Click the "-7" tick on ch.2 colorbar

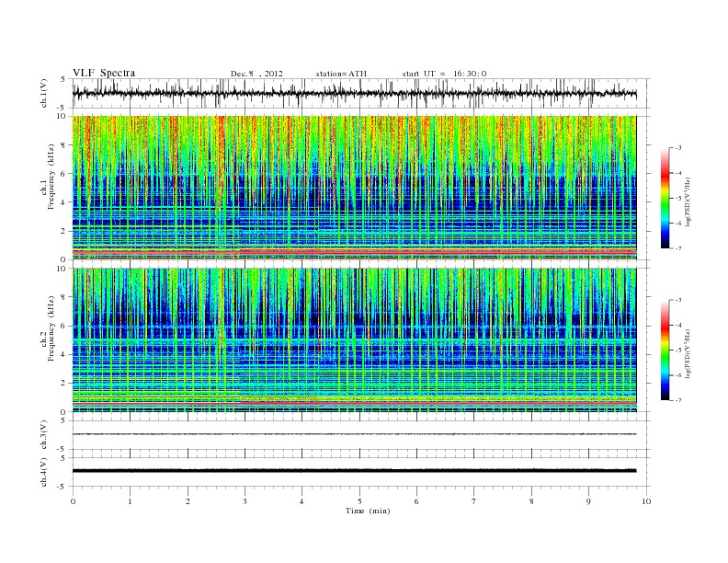coord(678,400)
